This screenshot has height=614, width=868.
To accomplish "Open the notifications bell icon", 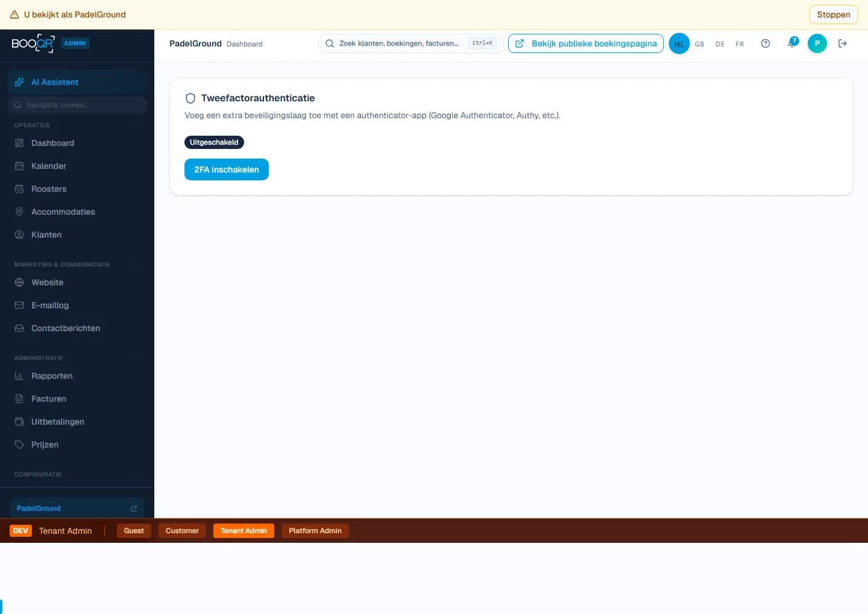I will click(x=792, y=43).
